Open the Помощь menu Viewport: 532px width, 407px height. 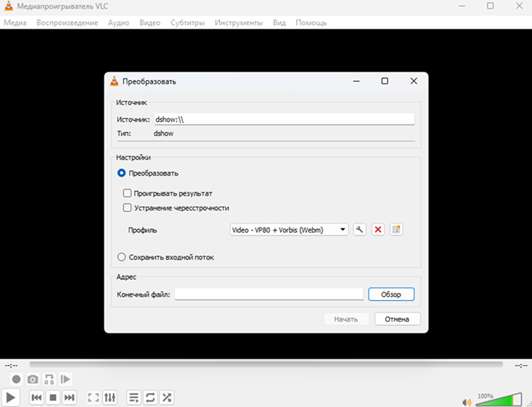311,23
